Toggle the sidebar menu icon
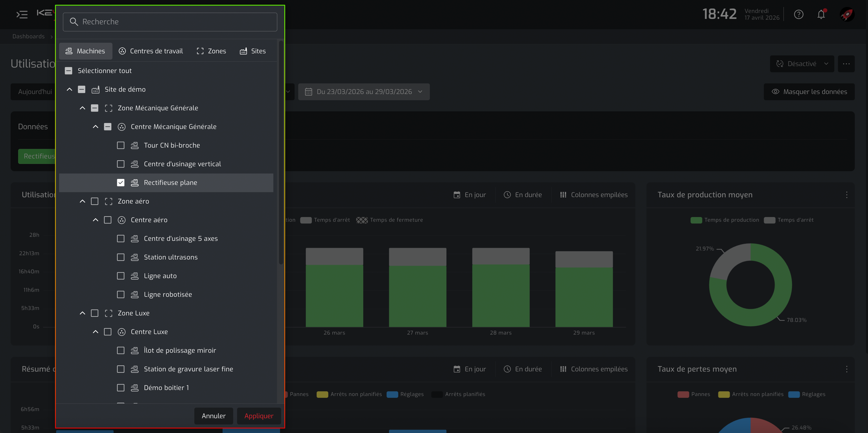This screenshot has height=433, width=868. tap(22, 15)
